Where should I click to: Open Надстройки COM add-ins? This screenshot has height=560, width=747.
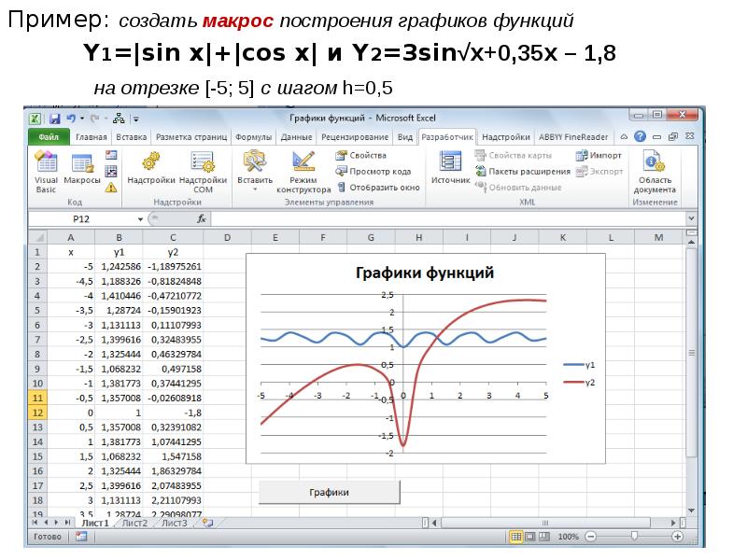pos(203,168)
